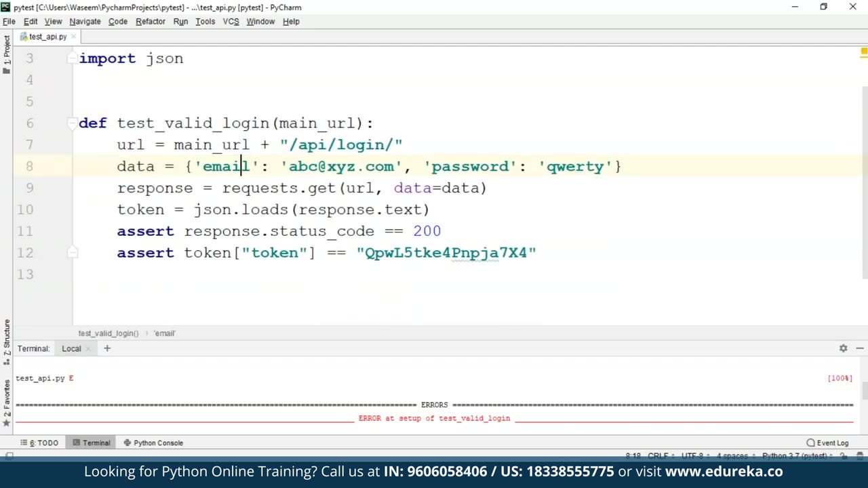Open the VCS menu
Image resolution: width=868 pixels, height=488 pixels.
(x=231, y=21)
